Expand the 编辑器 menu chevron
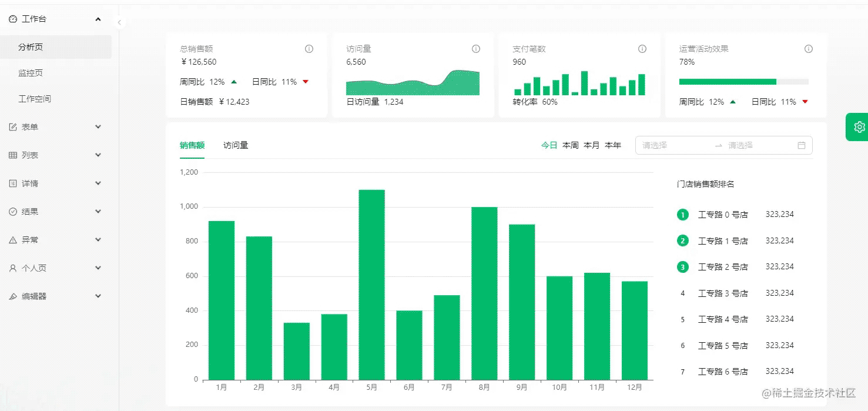868x411 pixels. [x=98, y=296]
